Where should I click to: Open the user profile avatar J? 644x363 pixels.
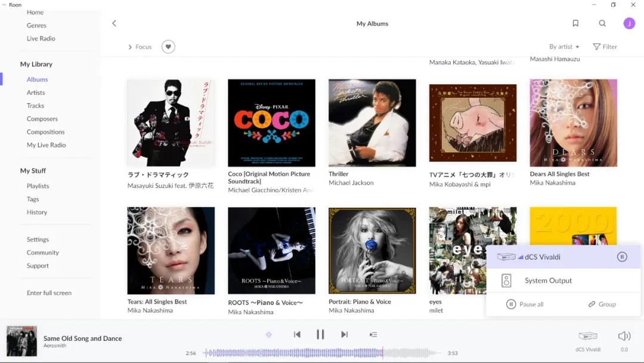pyautogui.click(x=629, y=23)
